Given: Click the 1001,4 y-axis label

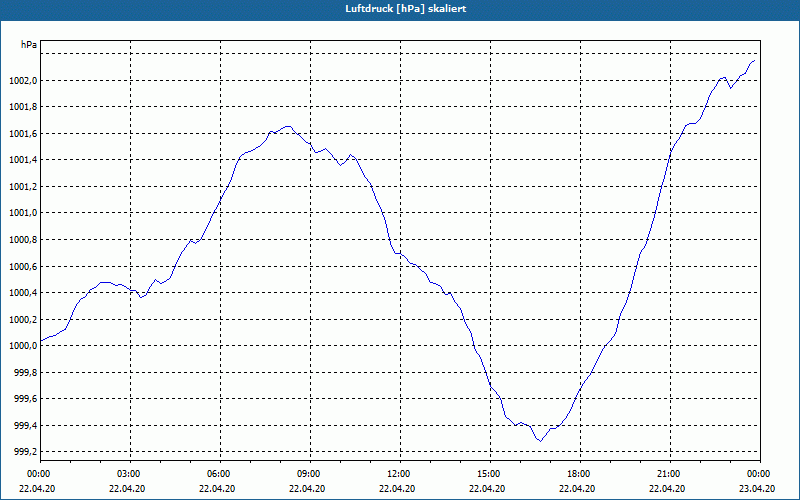Looking at the screenshot, I should (x=23, y=160).
